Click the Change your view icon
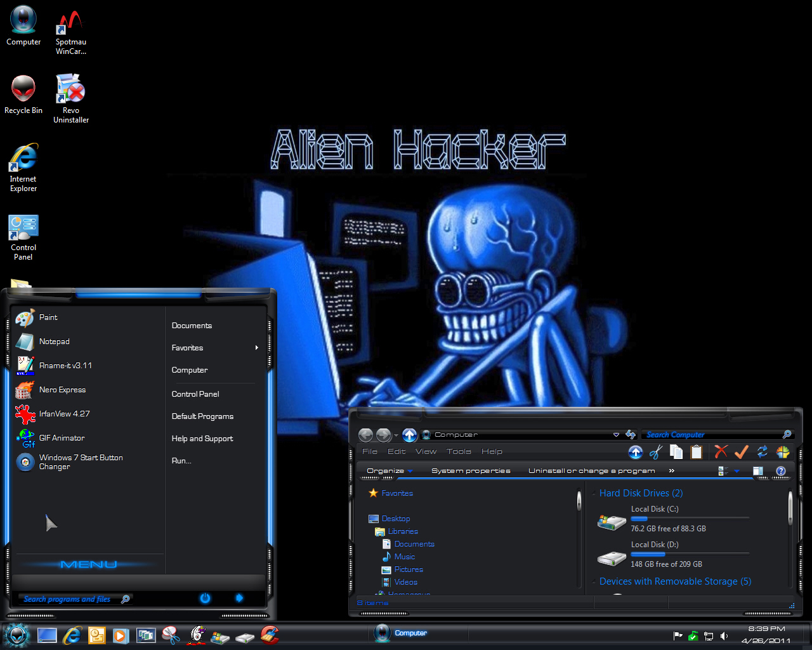Screen dimensions: 812x650 click(723, 471)
